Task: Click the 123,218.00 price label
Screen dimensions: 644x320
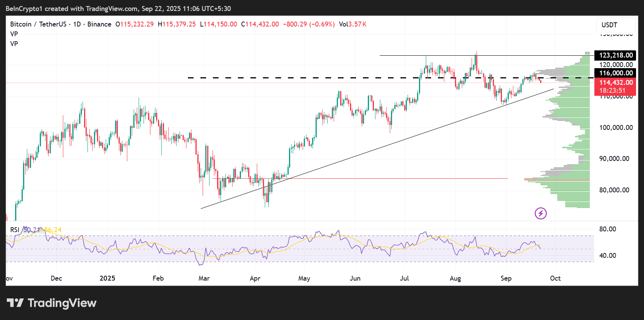Action: [616, 55]
